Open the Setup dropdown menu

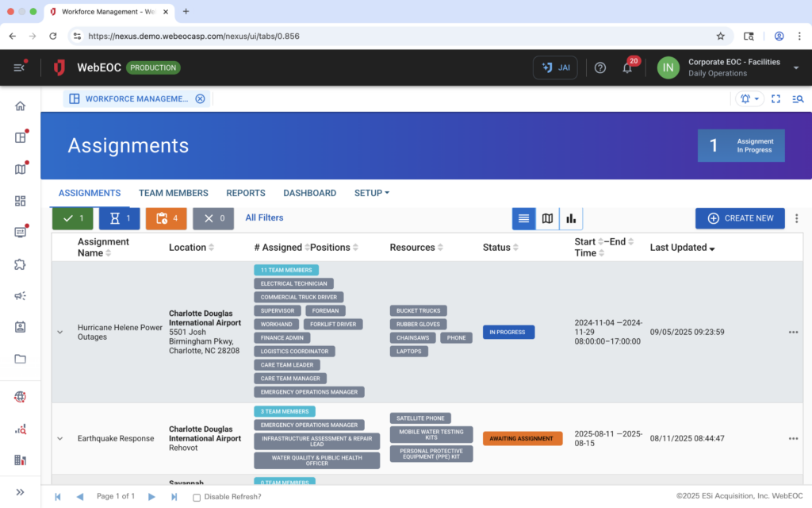[x=372, y=193]
